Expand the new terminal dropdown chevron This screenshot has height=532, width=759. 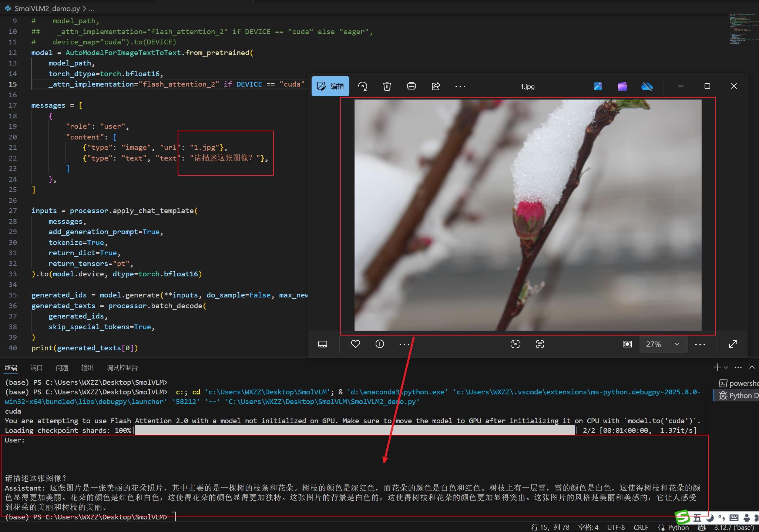point(726,368)
